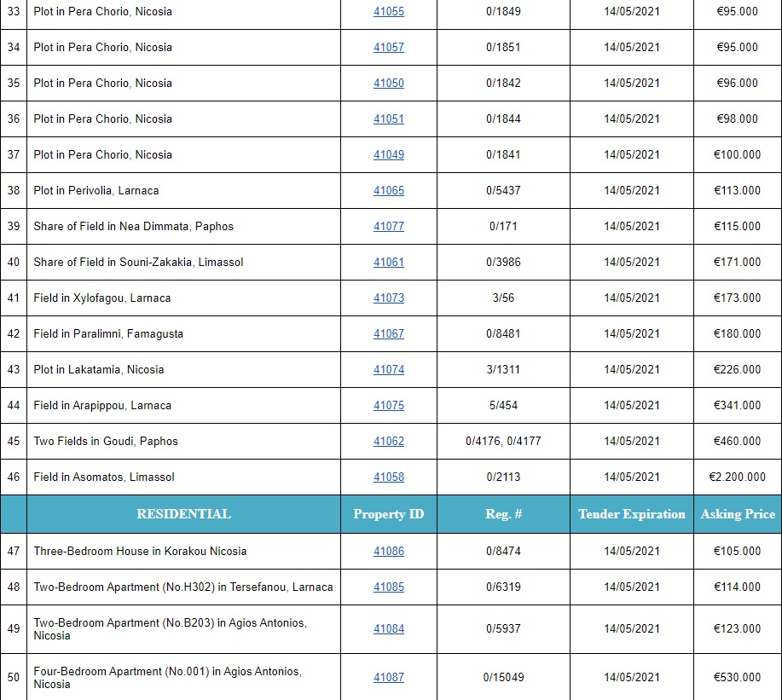Open Asomatos field link 41058
Image resolution: width=782 pixels, height=700 pixels.
point(389,477)
